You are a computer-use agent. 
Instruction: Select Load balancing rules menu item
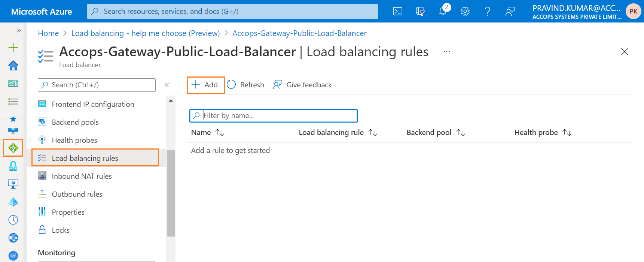[x=95, y=158]
